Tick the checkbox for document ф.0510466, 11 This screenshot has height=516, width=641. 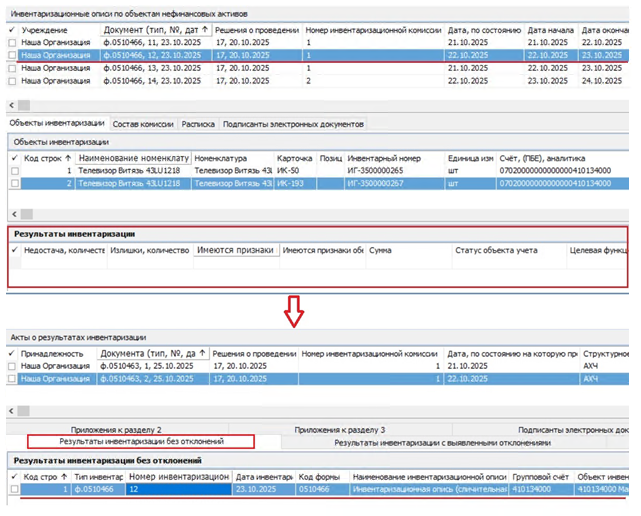coord(12,44)
